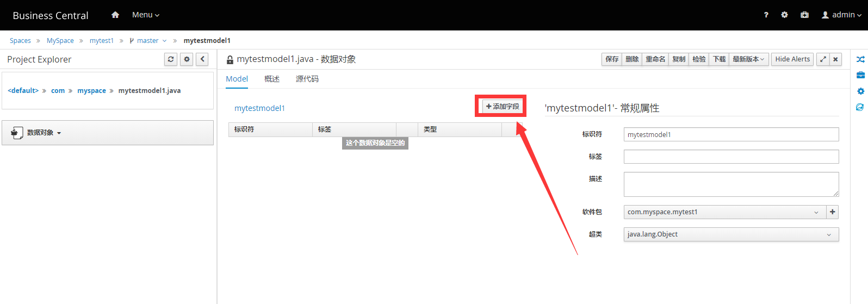Click the 下载 download button
Image resolution: width=868 pixels, height=304 pixels.
pos(719,59)
